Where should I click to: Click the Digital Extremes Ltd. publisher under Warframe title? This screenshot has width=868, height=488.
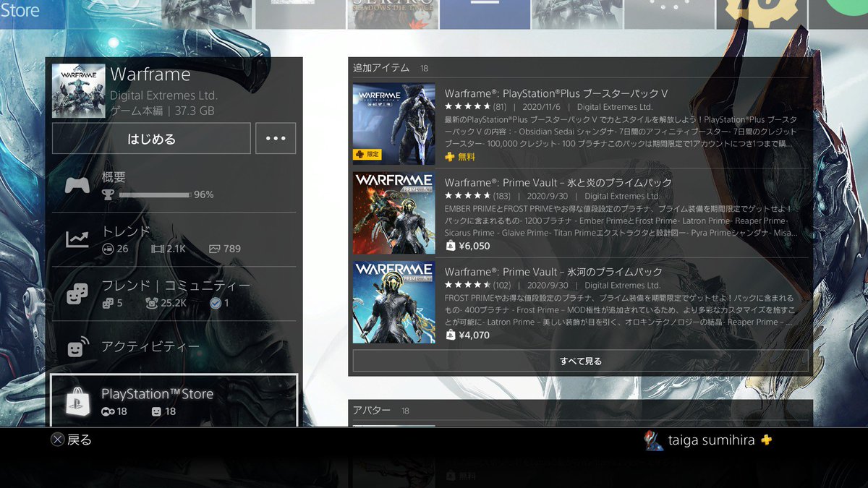coord(163,95)
